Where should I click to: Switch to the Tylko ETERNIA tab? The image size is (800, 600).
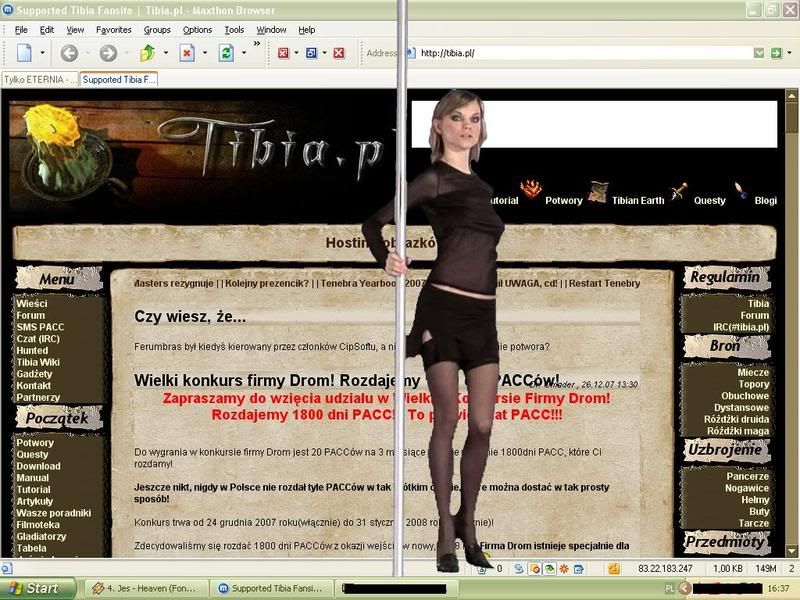click(40, 79)
